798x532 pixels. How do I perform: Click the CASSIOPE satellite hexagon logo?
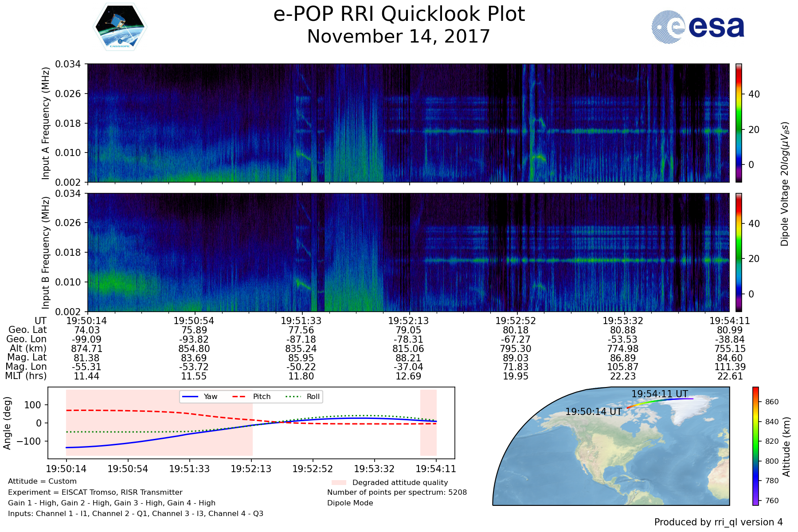(x=120, y=27)
